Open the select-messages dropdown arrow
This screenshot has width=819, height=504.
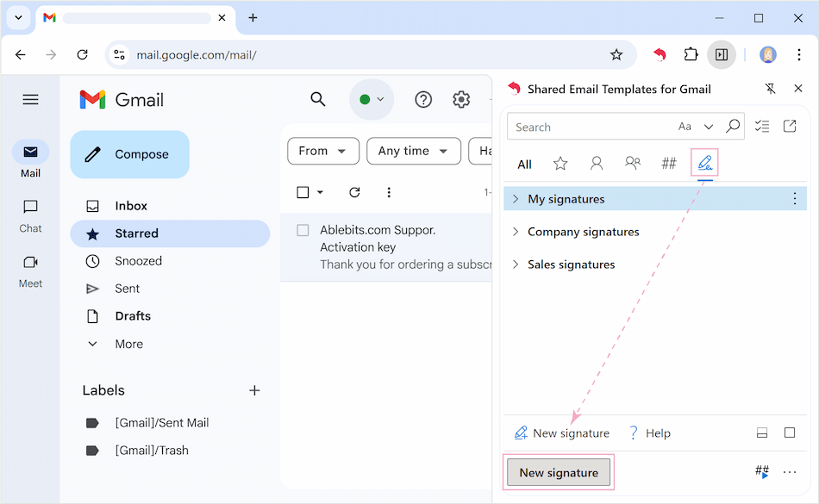coord(320,192)
